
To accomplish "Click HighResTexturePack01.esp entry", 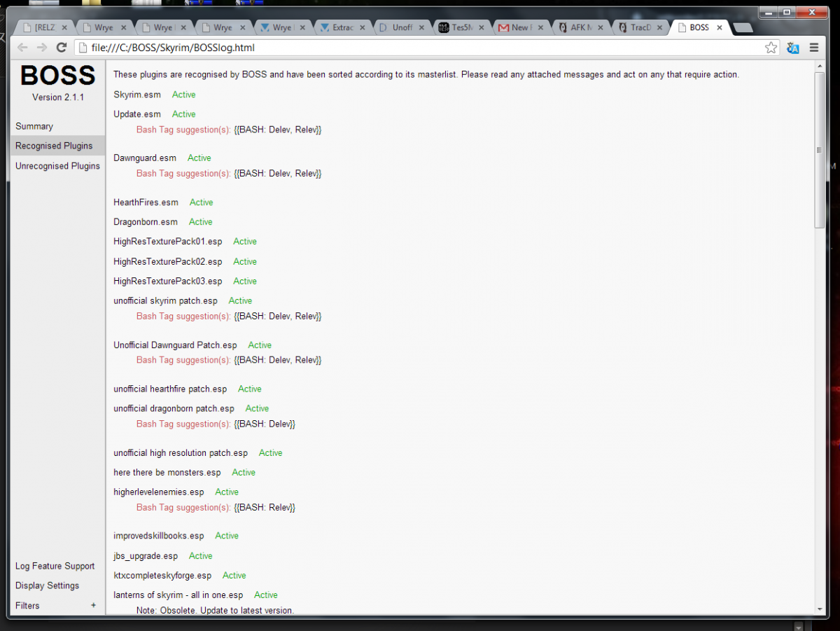I will [x=168, y=242].
